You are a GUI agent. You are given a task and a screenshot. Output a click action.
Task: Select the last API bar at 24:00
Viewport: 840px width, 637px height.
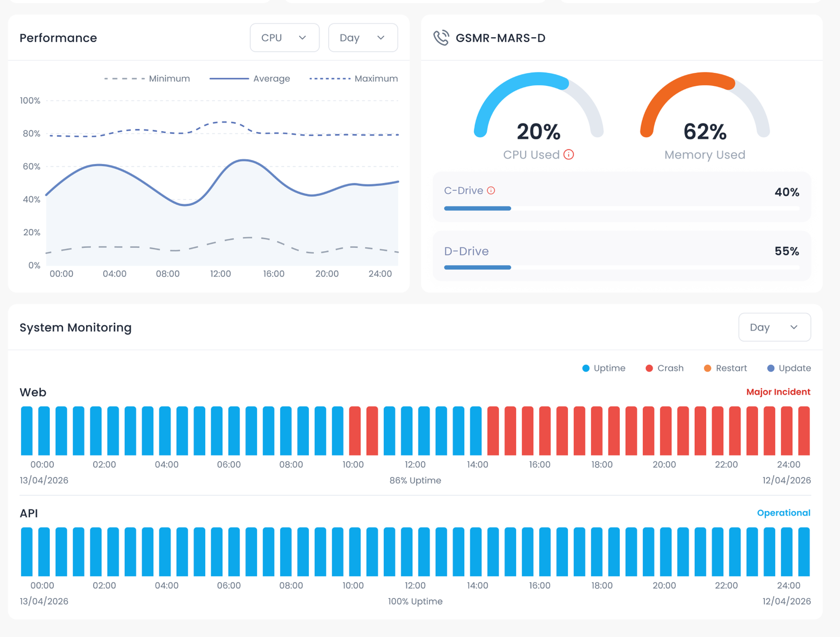click(x=804, y=552)
